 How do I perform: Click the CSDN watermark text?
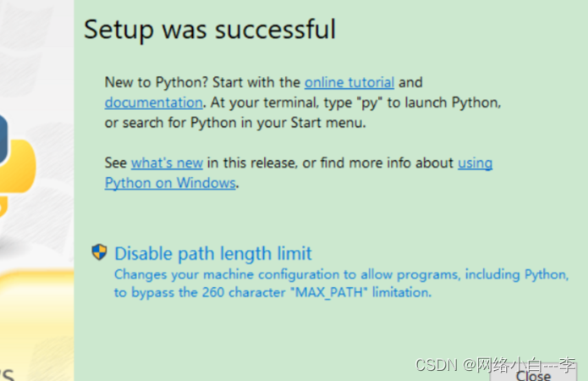495,365
